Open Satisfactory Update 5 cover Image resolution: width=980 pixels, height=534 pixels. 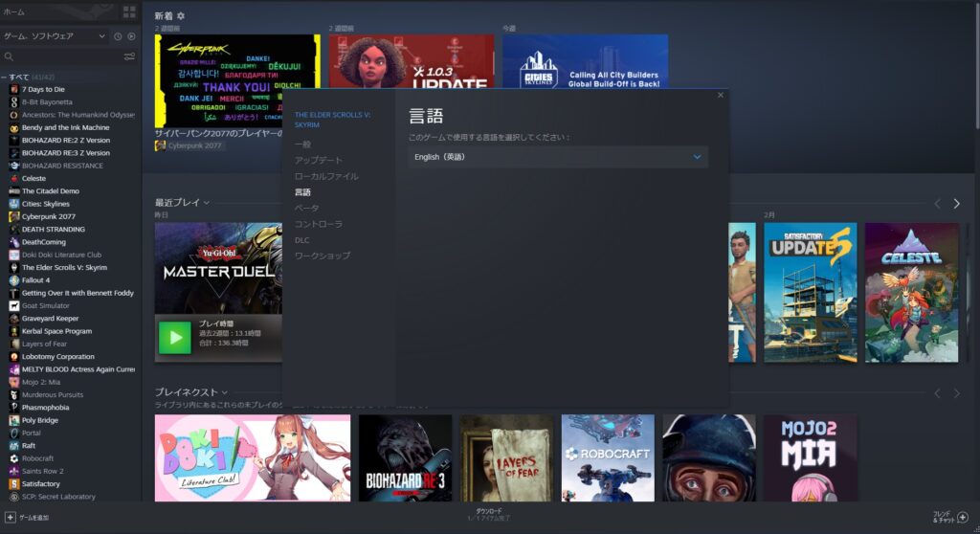tap(810, 293)
